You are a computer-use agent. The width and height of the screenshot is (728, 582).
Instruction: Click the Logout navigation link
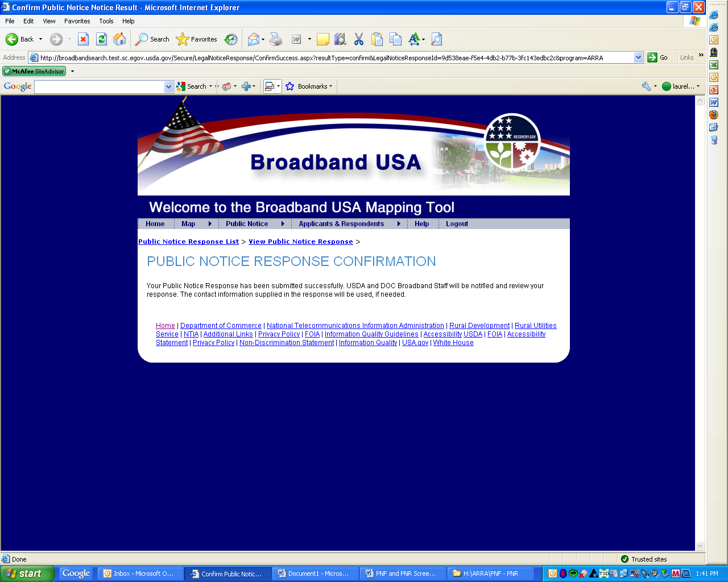coord(457,224)
